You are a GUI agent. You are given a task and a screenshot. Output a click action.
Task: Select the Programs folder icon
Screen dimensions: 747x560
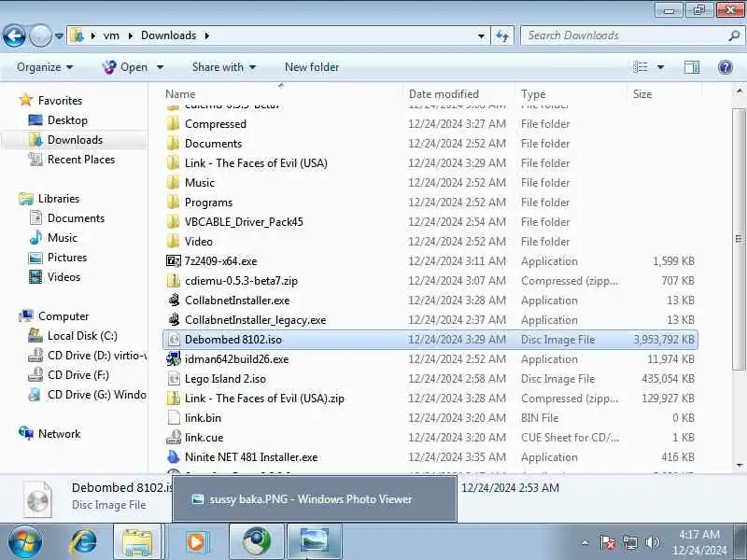174,202
